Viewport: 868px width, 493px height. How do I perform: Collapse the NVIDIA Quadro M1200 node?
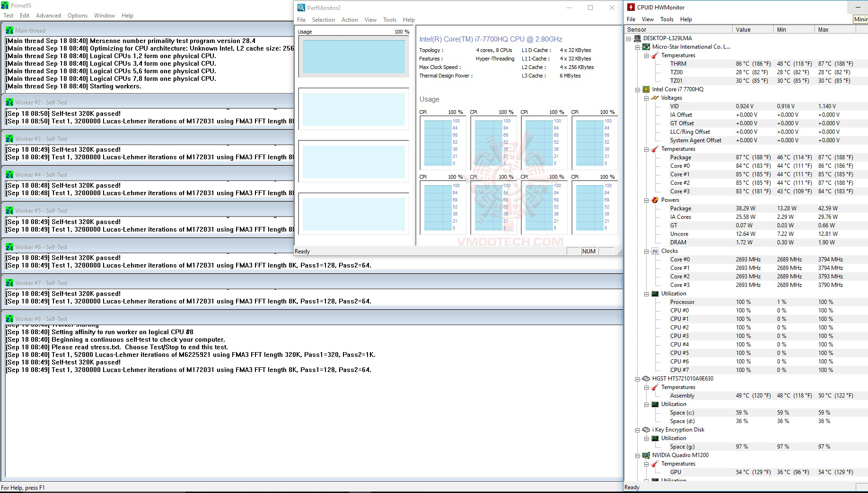tap(638, 455)
